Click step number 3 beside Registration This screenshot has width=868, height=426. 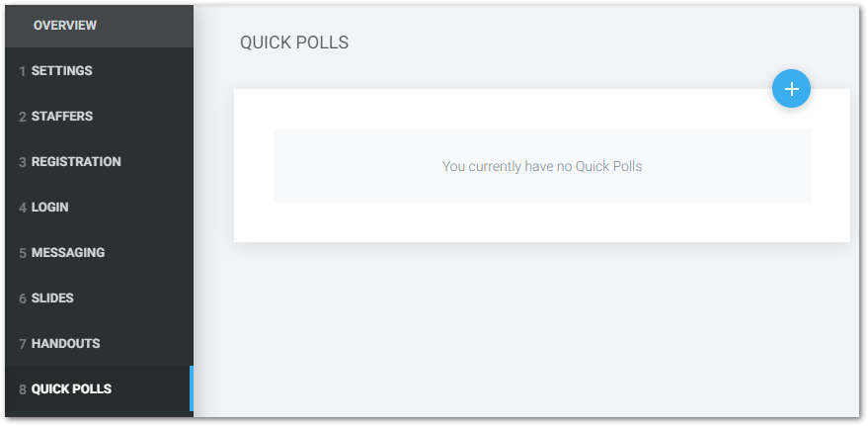22,162
